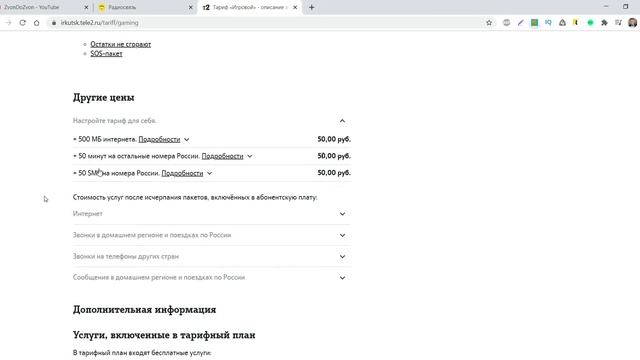The image size is (640, 360).
Task: View site info via the lock icon
Action: pyautogui.click(x=53, y=23)
